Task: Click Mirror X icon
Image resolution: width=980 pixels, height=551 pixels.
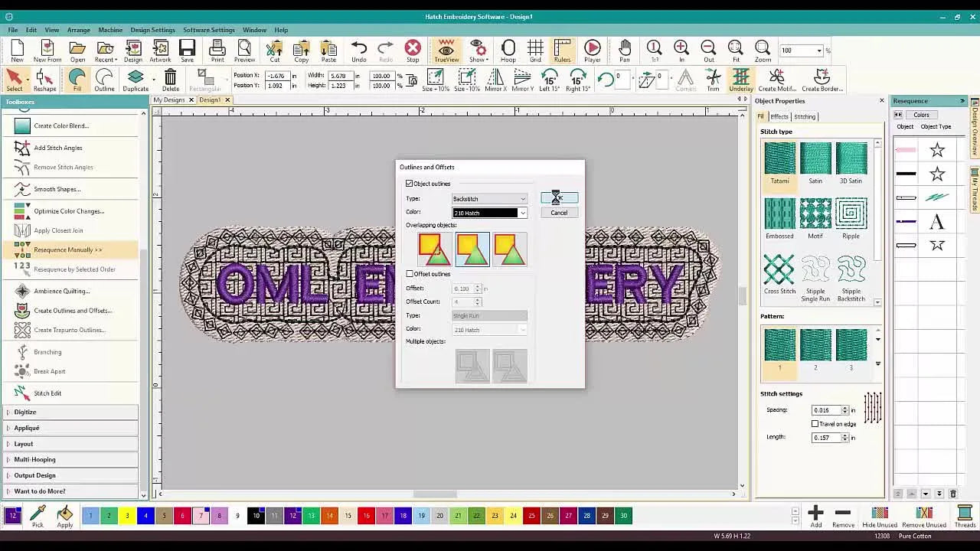Action: coord(495,80)
